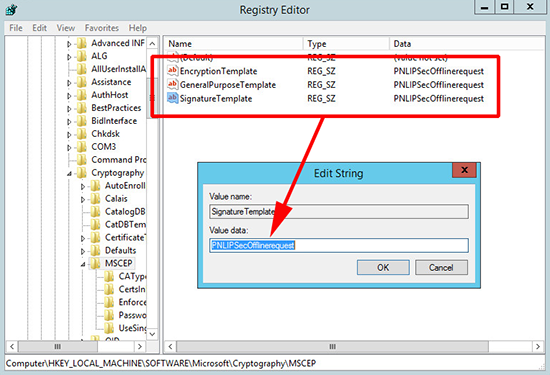Screen dimensions: 550x375
Task: Select the BestPractices folder icon
Action: click(82, 108)
